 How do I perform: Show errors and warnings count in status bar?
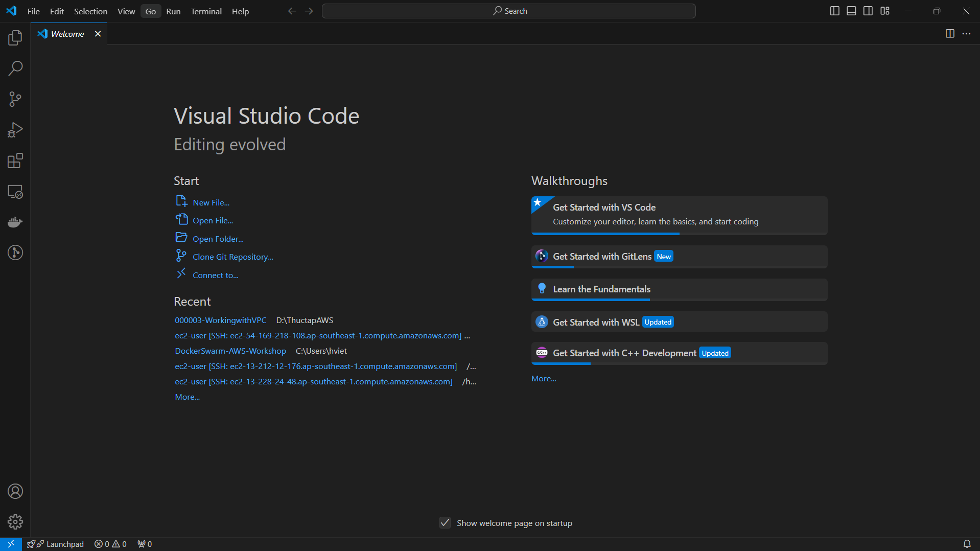(x=110, y=544)
